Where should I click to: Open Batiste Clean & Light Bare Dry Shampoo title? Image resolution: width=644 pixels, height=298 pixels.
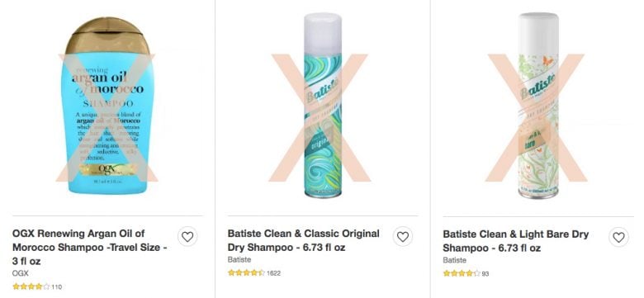516,241
